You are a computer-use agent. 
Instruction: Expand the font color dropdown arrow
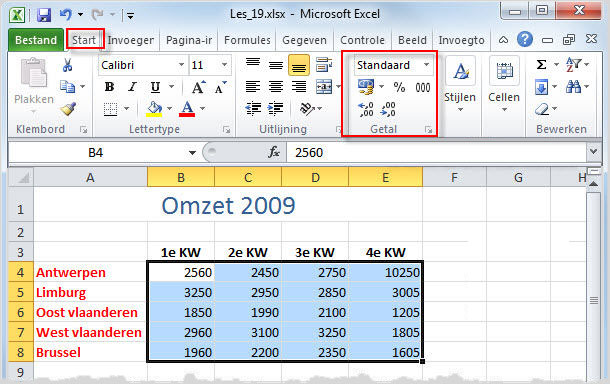click(202, 109)
